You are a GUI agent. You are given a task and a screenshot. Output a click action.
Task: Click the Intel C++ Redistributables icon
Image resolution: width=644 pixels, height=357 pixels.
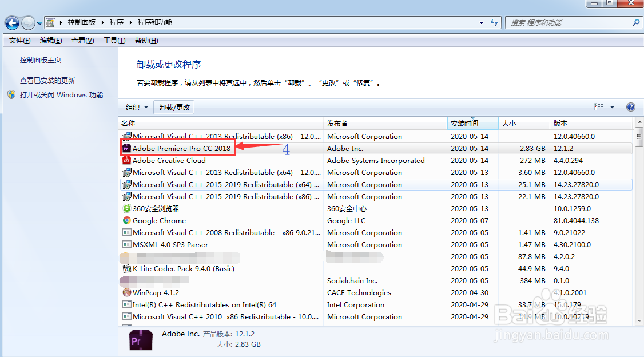point(127,304)
